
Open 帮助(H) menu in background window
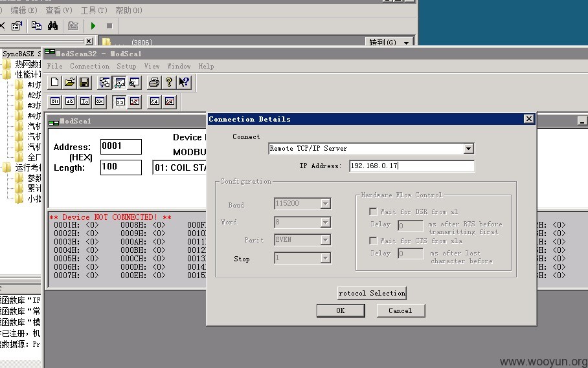(129, 10)
